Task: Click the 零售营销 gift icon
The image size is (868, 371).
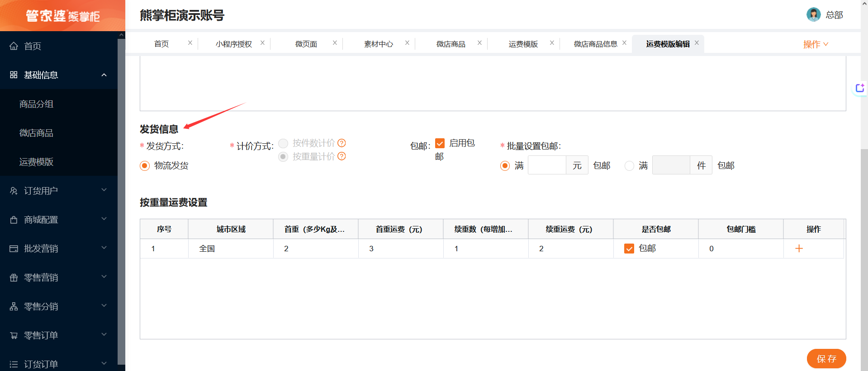Action: 14,277
